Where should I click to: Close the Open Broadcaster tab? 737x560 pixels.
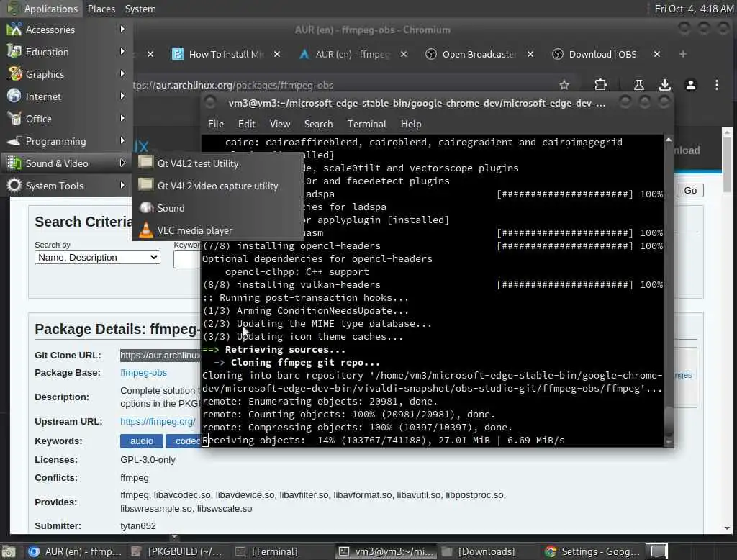[x=530, y=54]
